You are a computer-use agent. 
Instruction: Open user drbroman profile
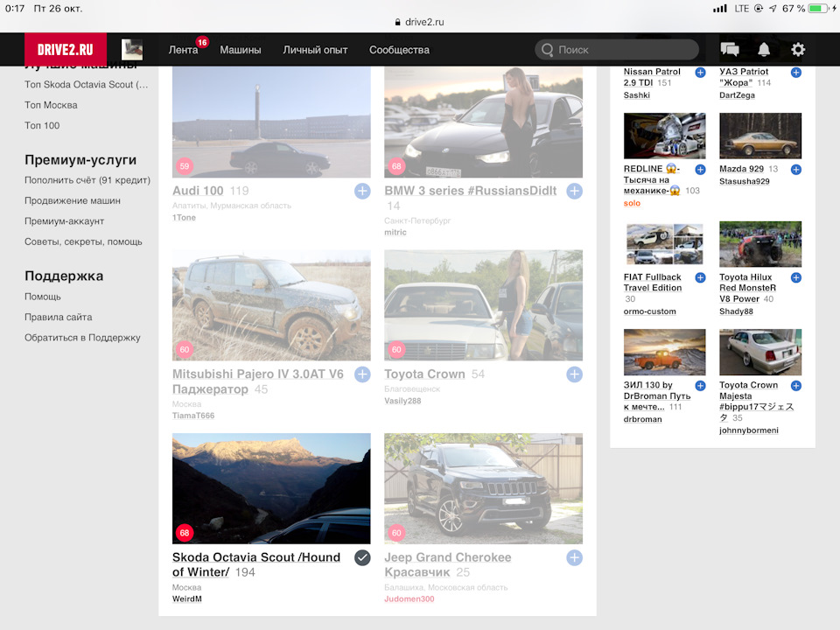click(643, 419)
